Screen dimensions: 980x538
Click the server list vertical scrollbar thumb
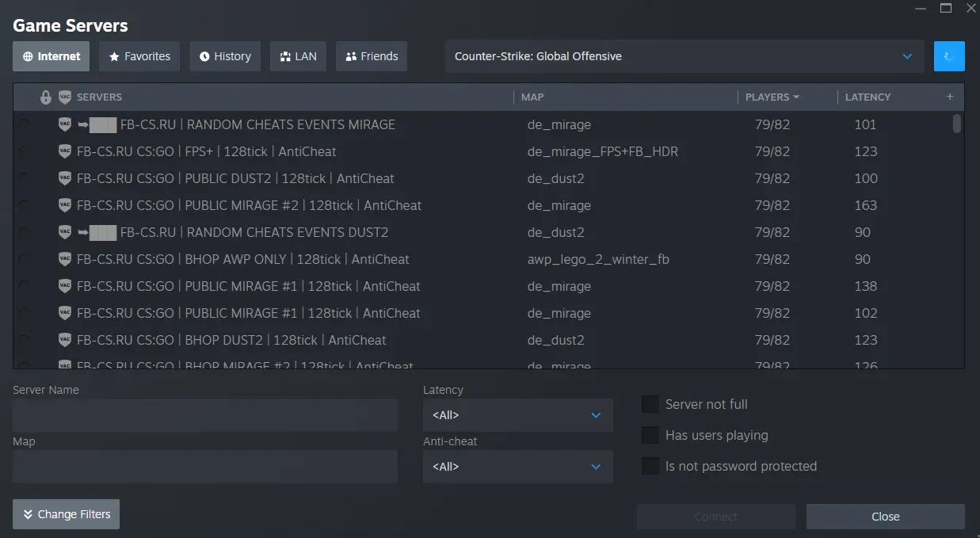click(x=957, y=124)
